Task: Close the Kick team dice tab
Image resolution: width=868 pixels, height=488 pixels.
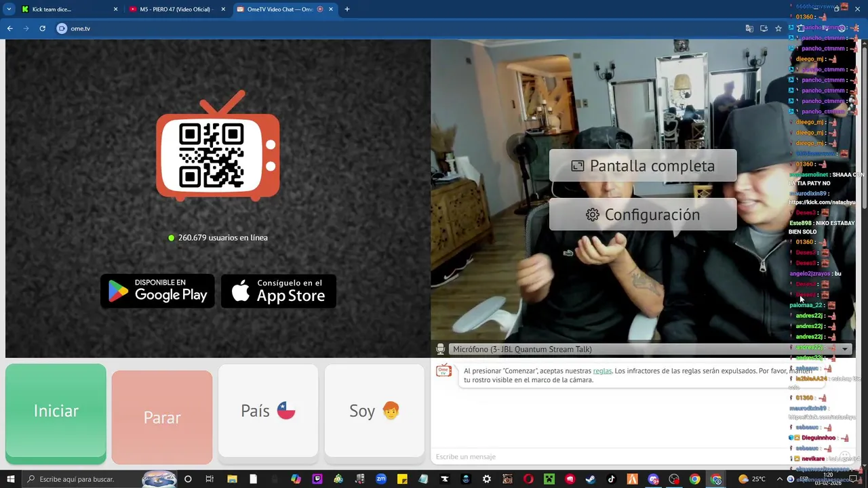Action: [x=115, y=9]
